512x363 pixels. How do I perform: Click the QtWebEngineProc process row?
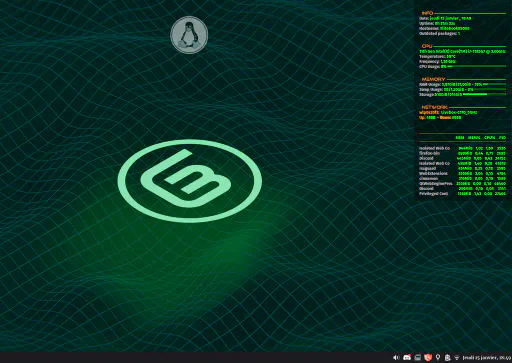click(x=462, y=183)
